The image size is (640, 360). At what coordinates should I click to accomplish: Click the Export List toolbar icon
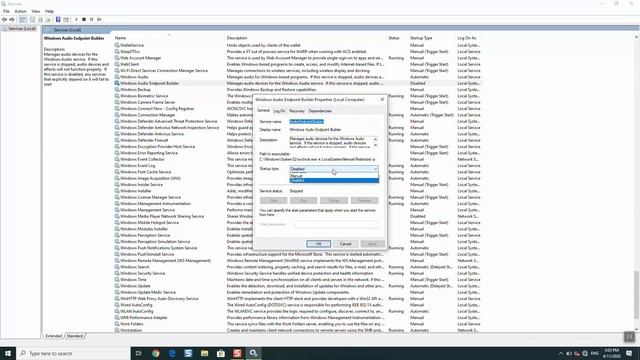(48, 19)
